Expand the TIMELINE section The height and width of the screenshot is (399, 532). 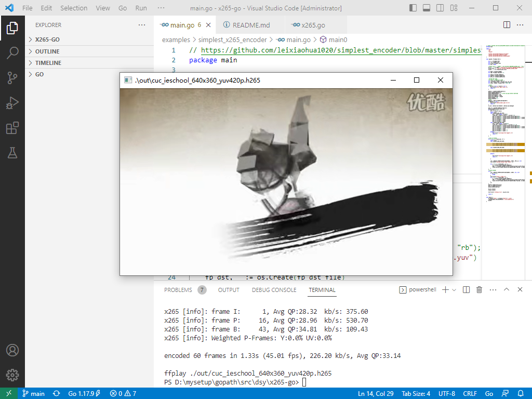89,63
